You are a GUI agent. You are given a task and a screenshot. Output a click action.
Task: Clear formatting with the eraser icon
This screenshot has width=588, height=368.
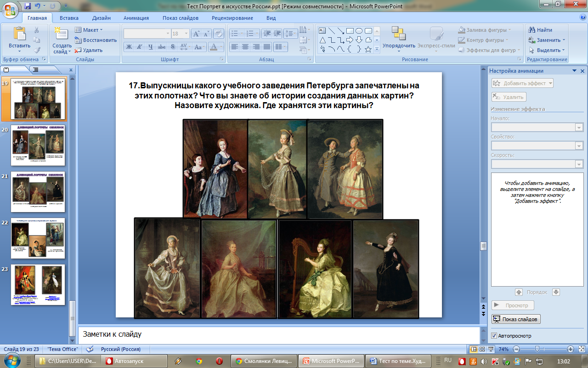(219, 34)
